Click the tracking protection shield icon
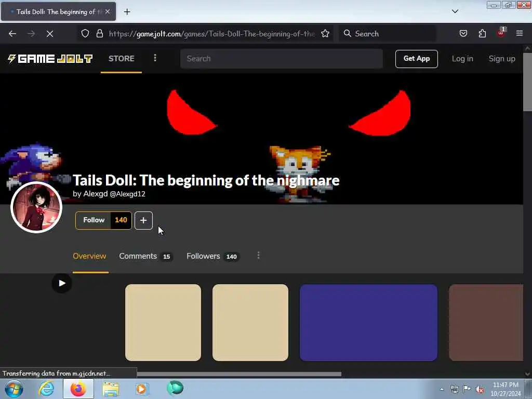This screenshot has height=399, width=532. coord(85,34)
